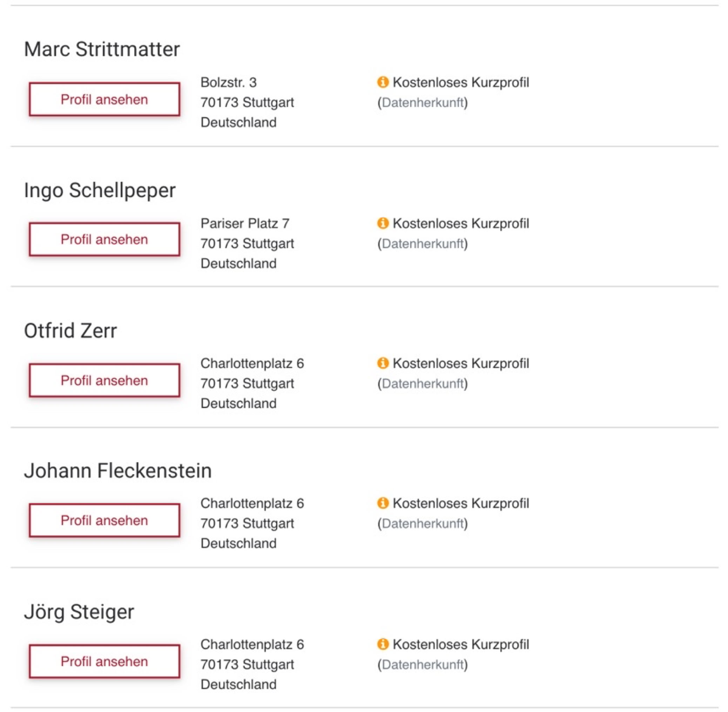This screenshot has height=712, width=728.
Task: Click info icon in Ingo Schellpeper's entry
Action: coord(383,223)
